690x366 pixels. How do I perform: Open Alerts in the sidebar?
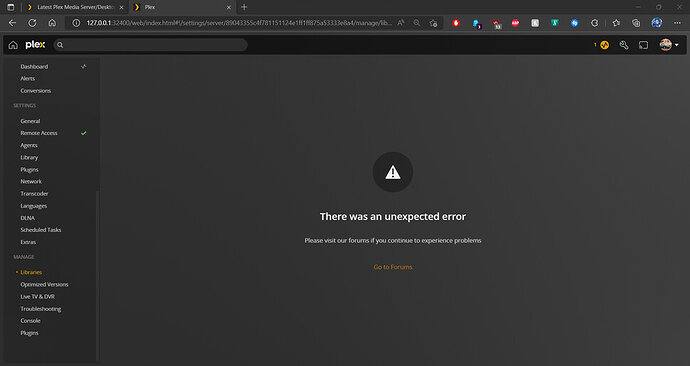[x=28, y=78]
